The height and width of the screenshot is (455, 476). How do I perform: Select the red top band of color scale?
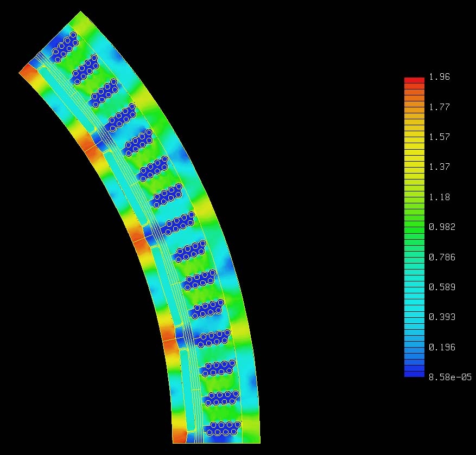click(414, 80)
